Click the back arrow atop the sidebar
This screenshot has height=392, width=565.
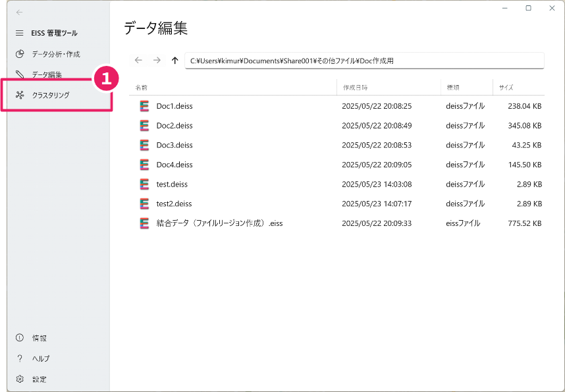[20, 13]
